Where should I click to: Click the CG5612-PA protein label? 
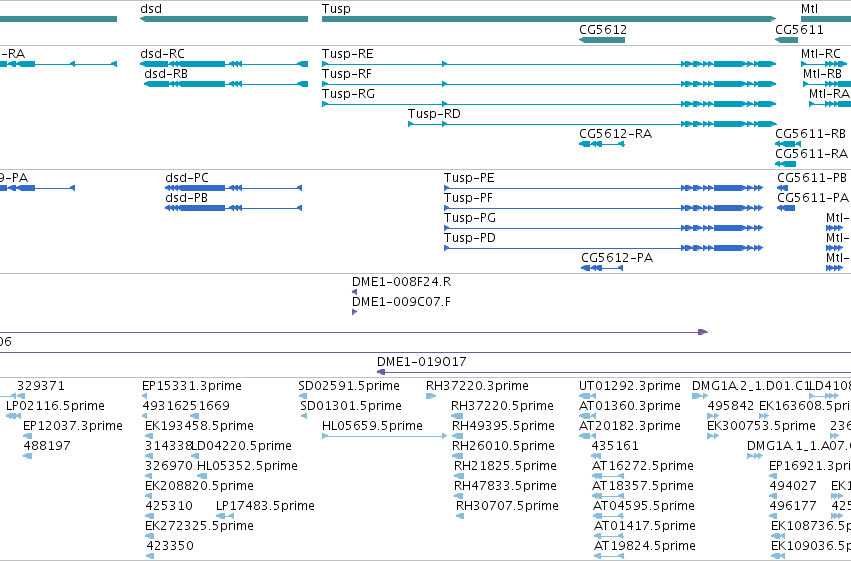pos(617,258)
